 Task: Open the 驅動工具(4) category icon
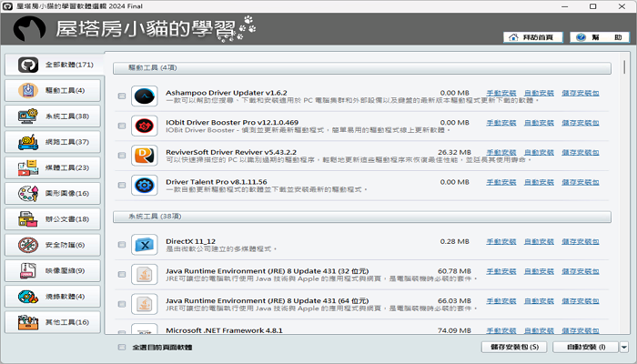coord(28,91)
